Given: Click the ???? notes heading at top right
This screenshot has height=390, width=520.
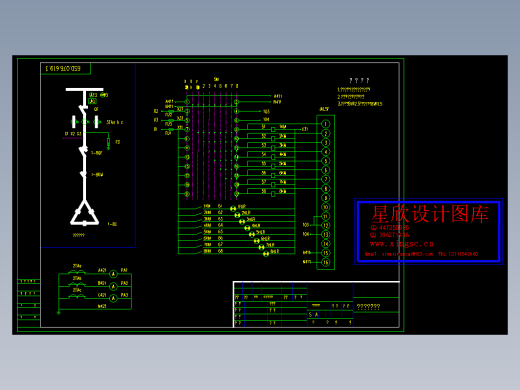Looking at the screenshot, I should 359,81.
